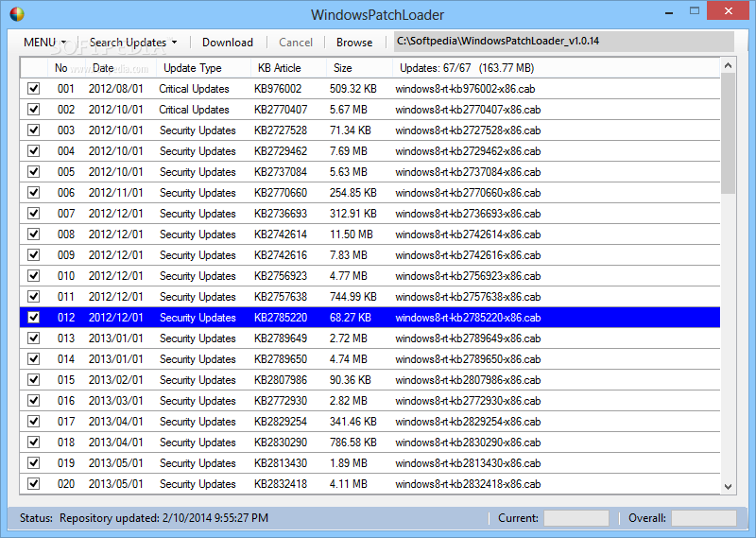
Task: Click the scrollbar down arrow
Action: [x=728, y=487]
